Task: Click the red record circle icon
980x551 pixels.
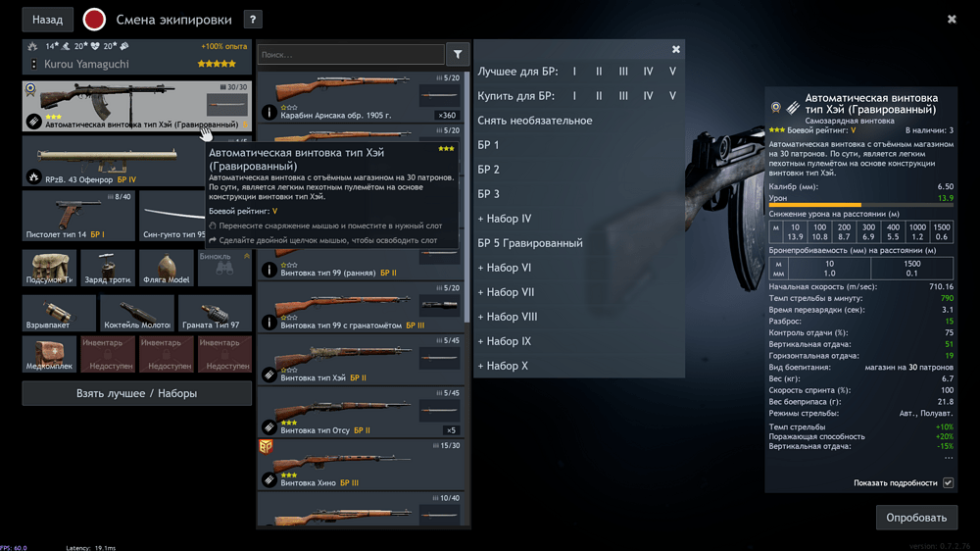Action: click(x=94, y=20)
